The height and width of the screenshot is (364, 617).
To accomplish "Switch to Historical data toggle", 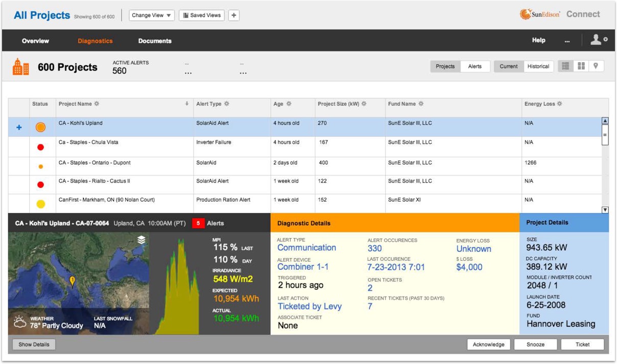I will pyautogui.click(x=538, y=66).
